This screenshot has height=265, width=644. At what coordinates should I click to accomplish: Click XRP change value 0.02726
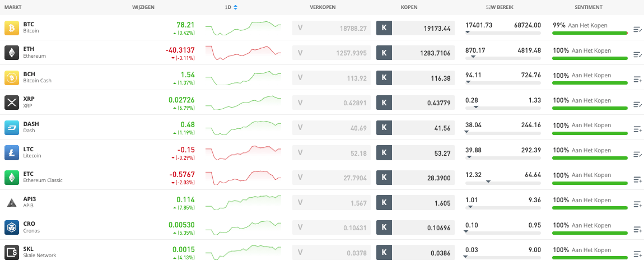click(181, 100)
